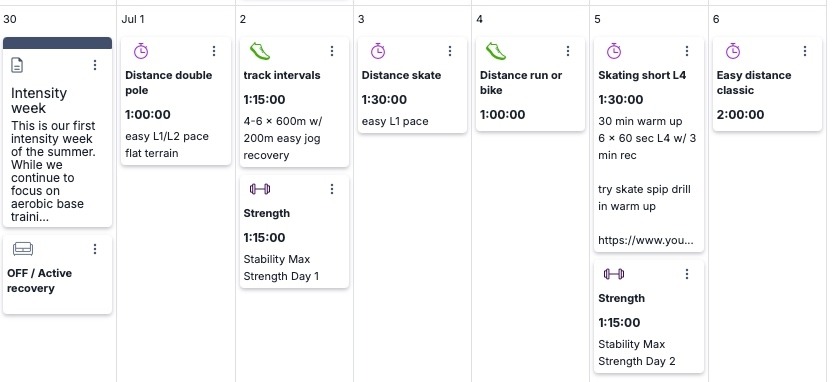
Task: Open more options on Skating short L4
Action: click(x=687, y=50)
